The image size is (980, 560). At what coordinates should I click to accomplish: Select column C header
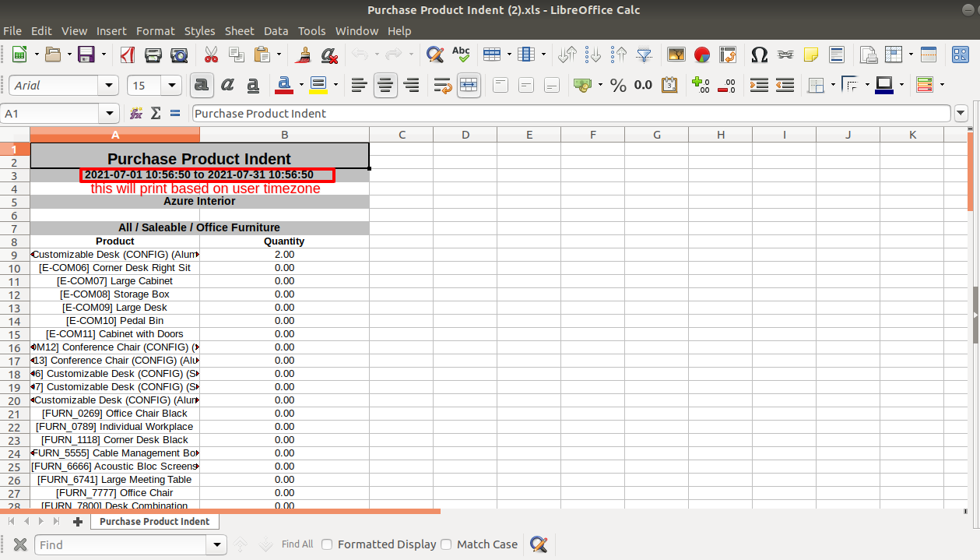402,135
